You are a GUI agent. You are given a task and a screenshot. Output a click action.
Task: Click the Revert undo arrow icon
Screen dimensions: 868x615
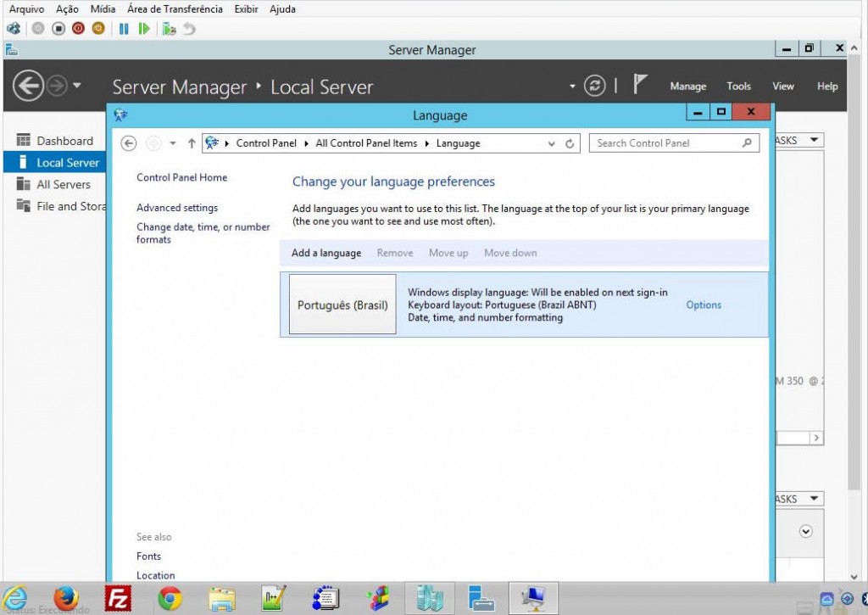[x=189, y=28]
